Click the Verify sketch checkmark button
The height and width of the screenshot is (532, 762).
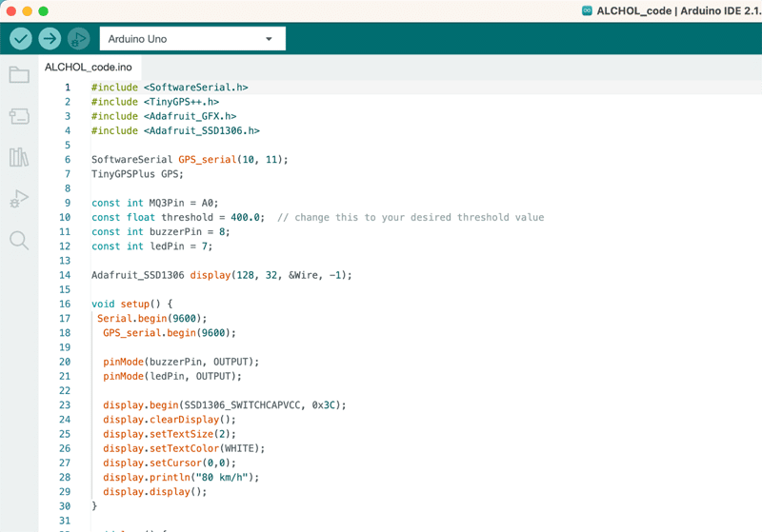pos(21,39)
